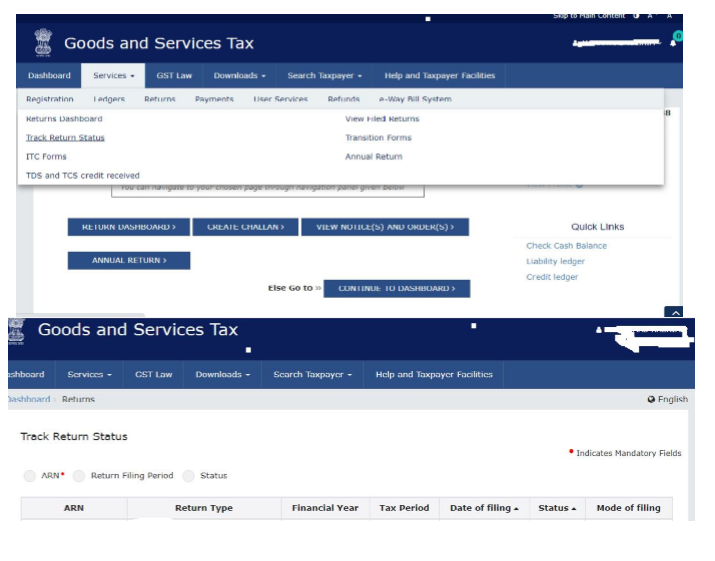Click Skip to Main Content link
Viewport: 715px width, 561px height.
click(589, 16)
